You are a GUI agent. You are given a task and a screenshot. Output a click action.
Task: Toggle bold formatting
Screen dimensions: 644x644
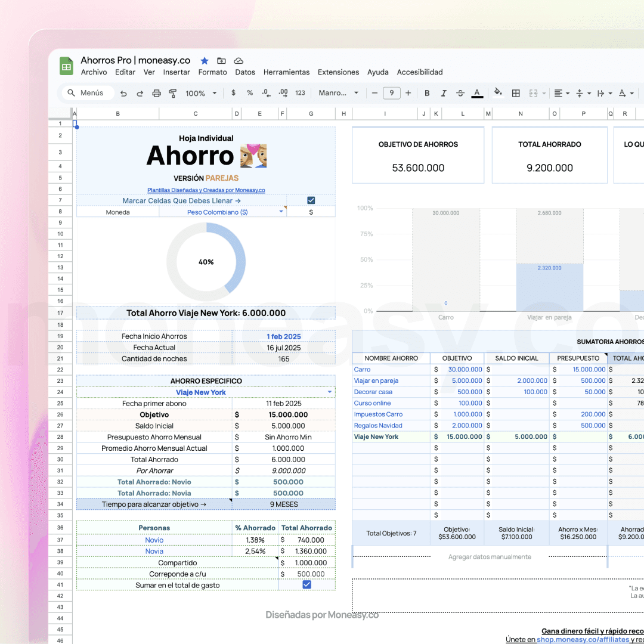tap(427, 93)
